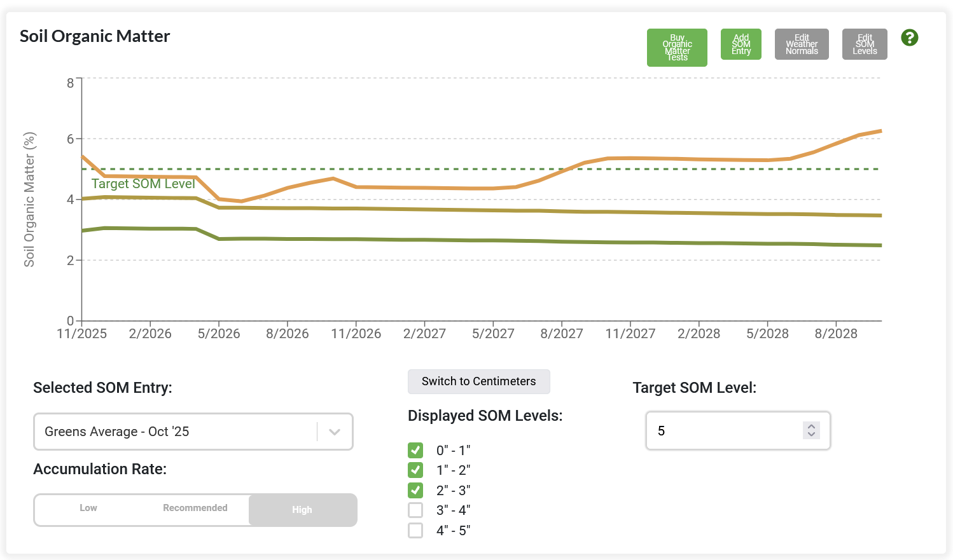Select the High accumulation rate

(x=302, y=510)
